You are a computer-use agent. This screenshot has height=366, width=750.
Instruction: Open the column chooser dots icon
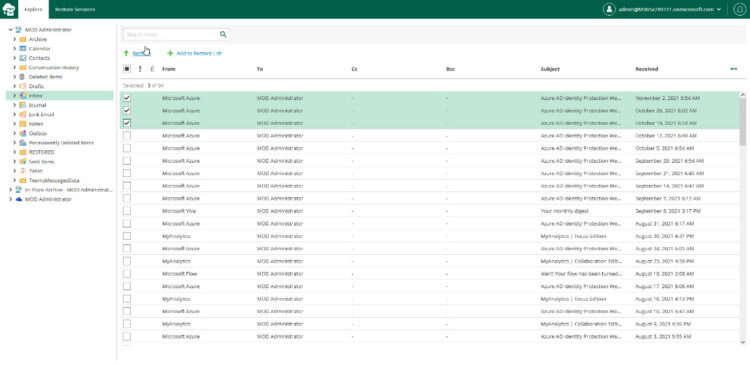(x=734, y=69)
